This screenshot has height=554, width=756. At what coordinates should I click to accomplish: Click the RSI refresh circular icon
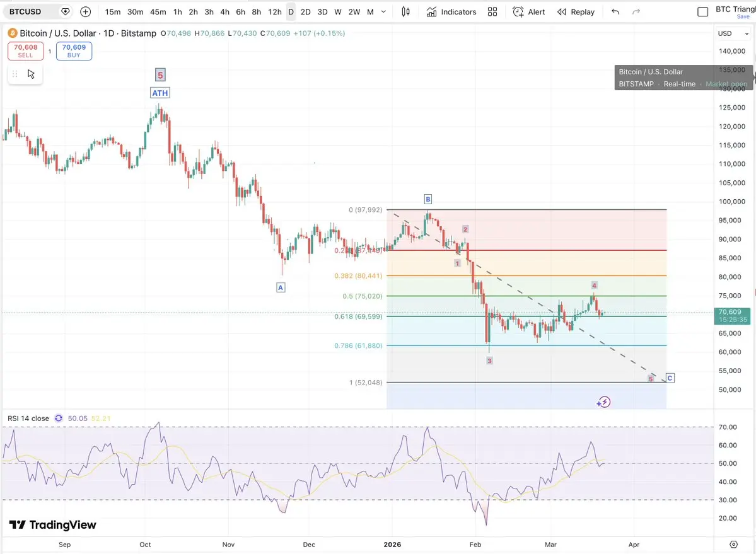pos(59,418)
